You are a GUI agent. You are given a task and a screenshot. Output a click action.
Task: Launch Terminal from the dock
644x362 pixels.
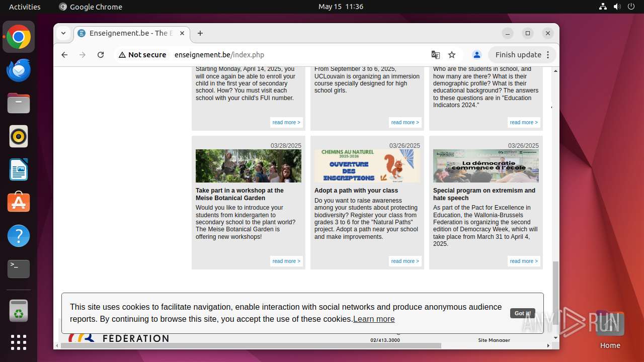pyautogui.click(x=19, y=269)
